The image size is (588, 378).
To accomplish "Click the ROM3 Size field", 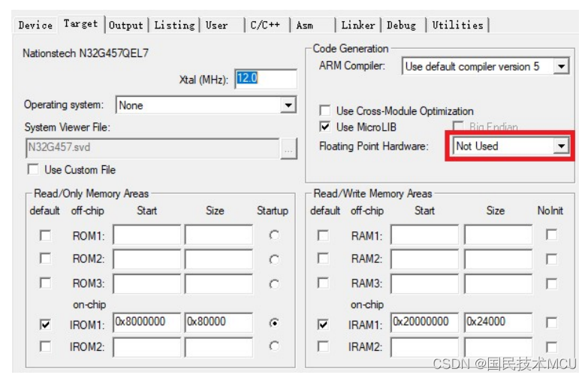I will pyautogui.click(x=219, y=283).
